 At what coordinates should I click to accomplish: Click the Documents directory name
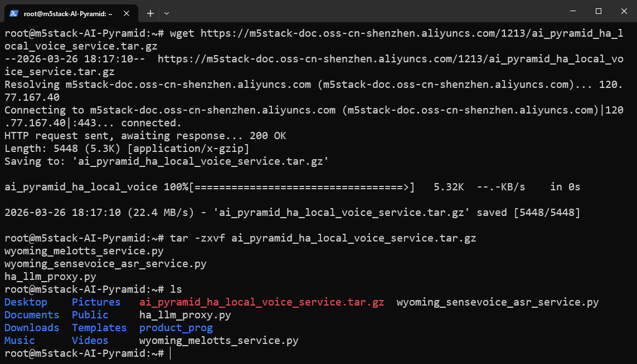[x=32, y=315]
